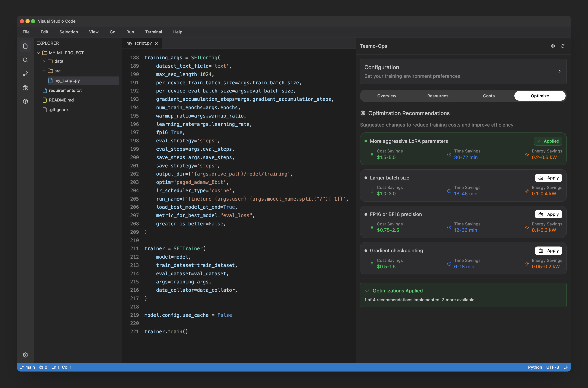This screenshot has height=388, width=588.
Task: Open the File menu
Action: pyautogui.click(x=26, y=32)
